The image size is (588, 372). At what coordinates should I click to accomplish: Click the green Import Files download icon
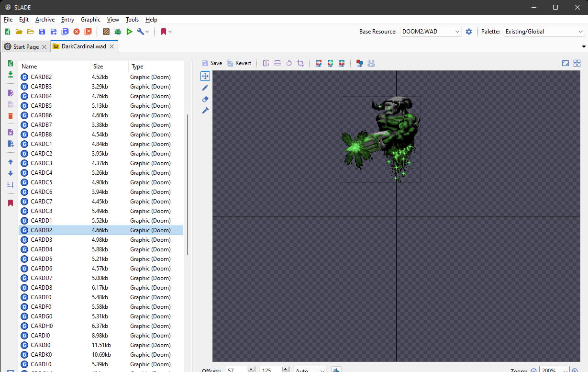tap(11, 75)
